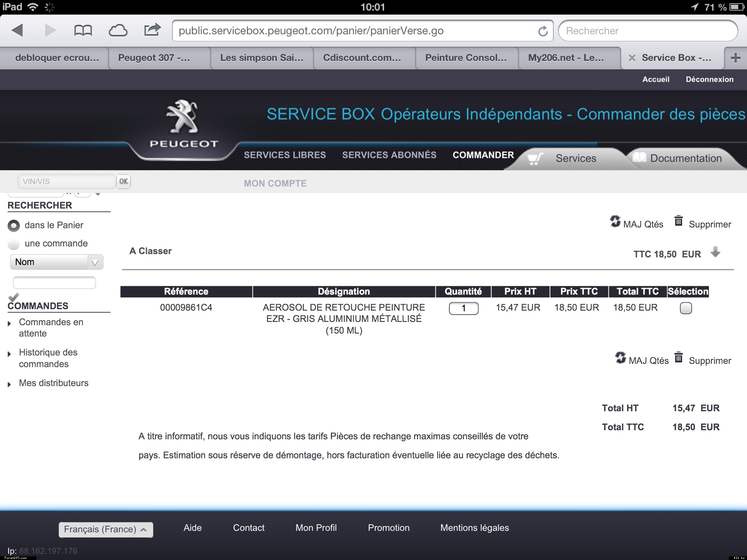Image resolution: width=747 pixels, height=560 pixels.
Task: Click the top MAJ Qtés refresh icon
Action: click(x=615, y=221)
